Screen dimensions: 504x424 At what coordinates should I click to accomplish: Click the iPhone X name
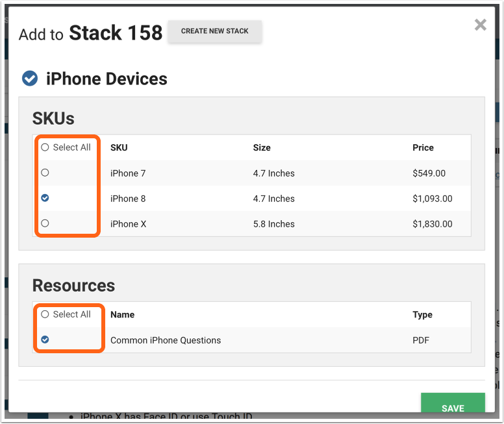coord(128,224)
